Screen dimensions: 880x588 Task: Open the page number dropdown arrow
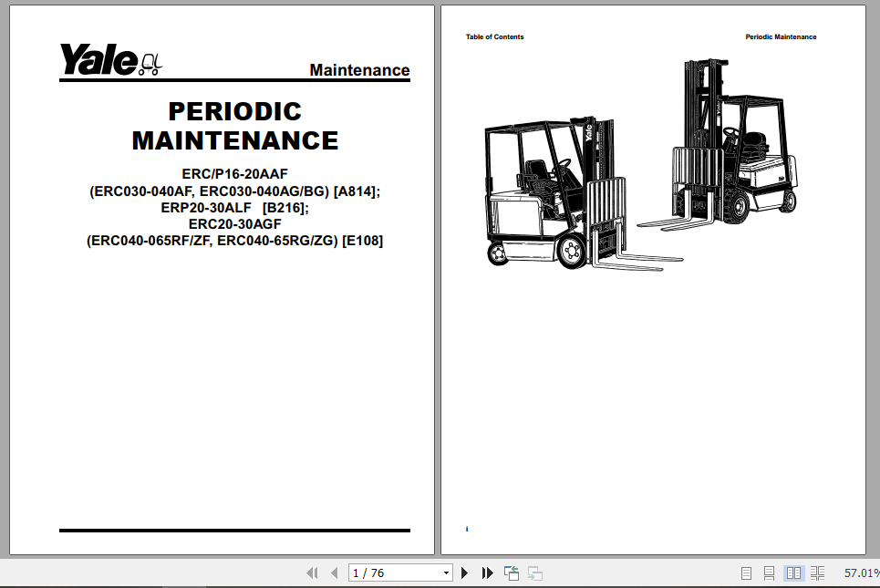coord(446,573)
